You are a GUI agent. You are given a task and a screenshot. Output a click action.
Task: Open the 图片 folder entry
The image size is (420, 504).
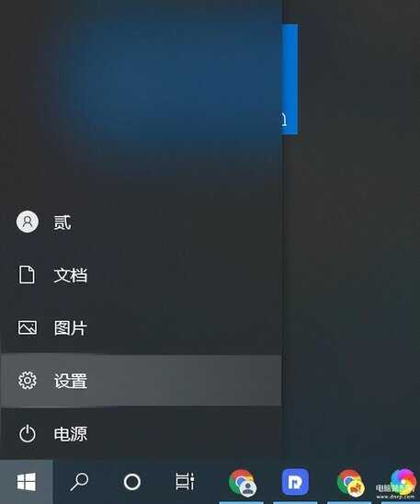[141, 327]
